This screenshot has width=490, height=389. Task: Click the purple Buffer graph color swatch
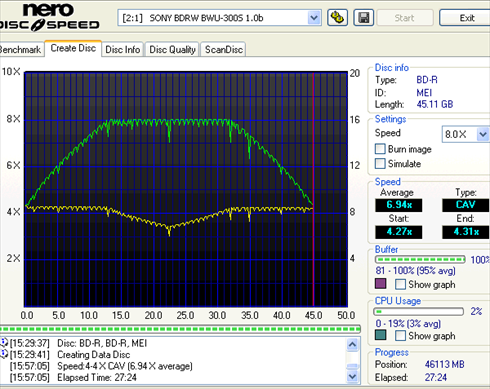click(x=381, y=284)
